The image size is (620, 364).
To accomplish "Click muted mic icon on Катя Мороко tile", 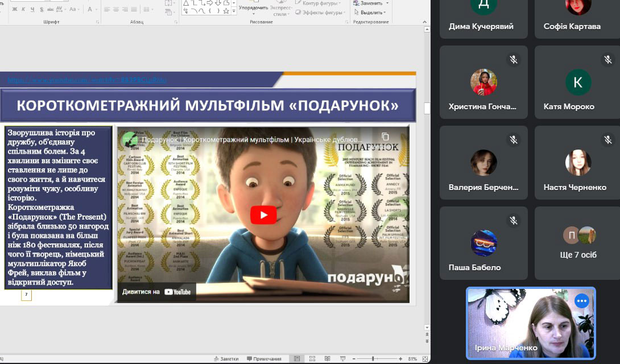I will 607,60.
